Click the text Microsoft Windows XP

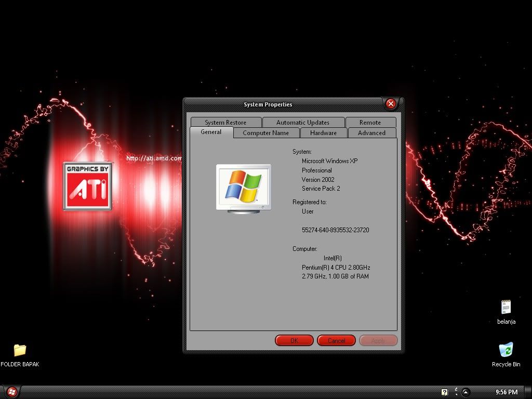(329, 161)
